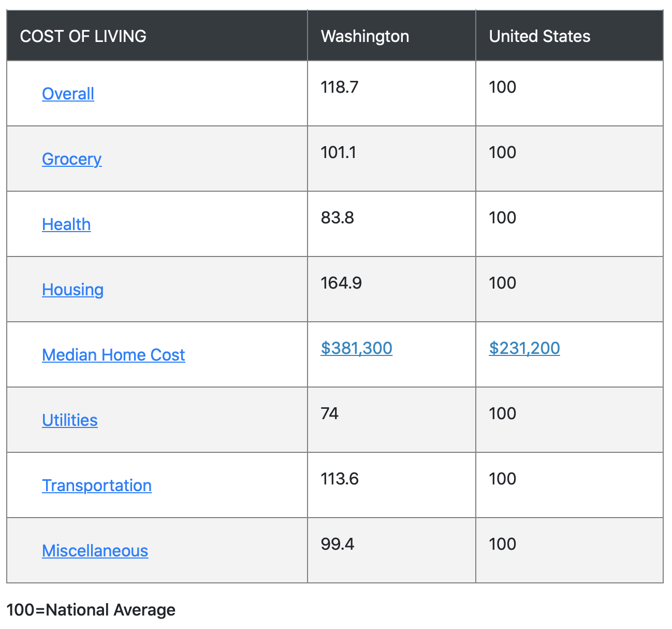Image resolution: width=672 pixels, height=629 pixels.
Task: Click the Median Home Cost link
Action: 113,355
